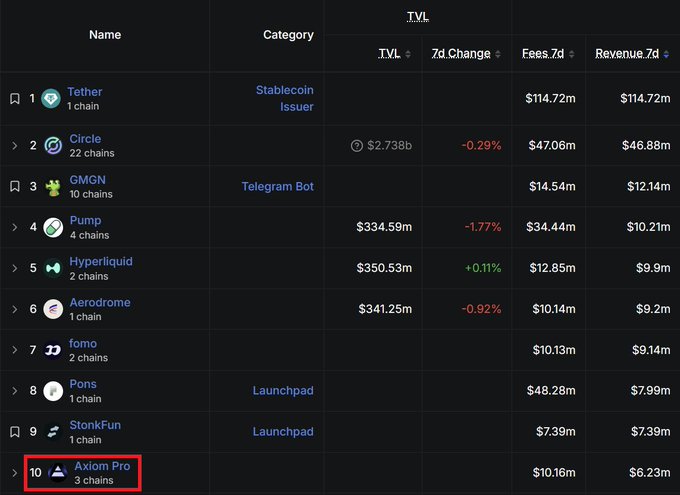
Task: Bookmark the Tether row
Action: pyautogui.click(x=15, y=98)
